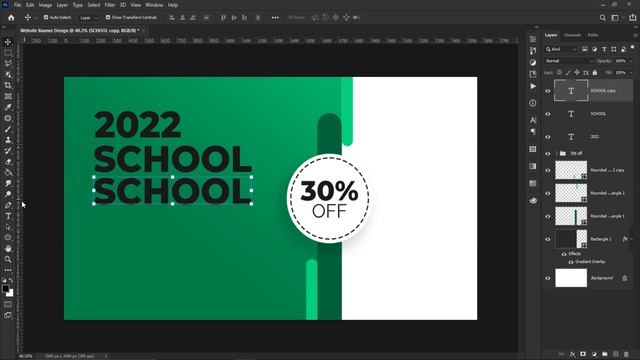
Task: Toggle Show Transform Controls checkbox
Action: pos(108,18)
